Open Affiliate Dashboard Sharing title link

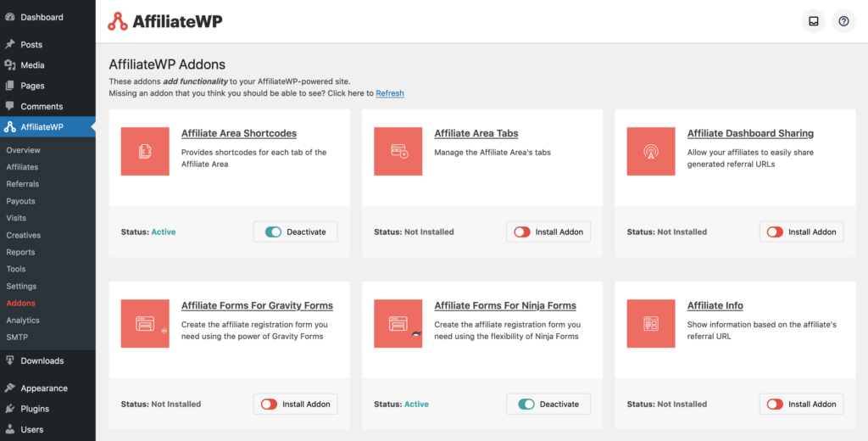click(x=751, y=133)
